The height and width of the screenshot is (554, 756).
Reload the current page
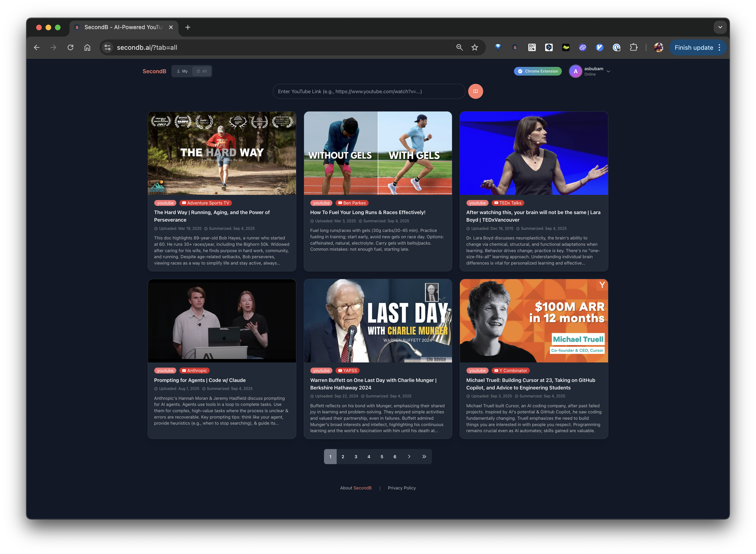(70, 48)
